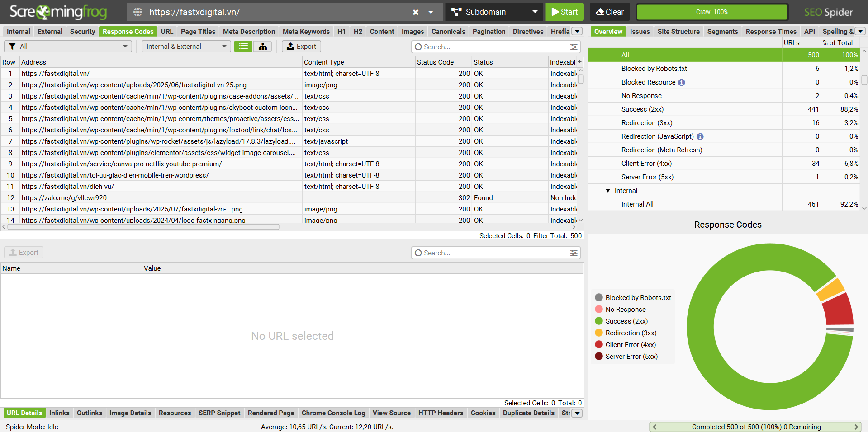Viewport: 868px width, 432px height.
Task: Click the Clear button
Action: (609, 12)
